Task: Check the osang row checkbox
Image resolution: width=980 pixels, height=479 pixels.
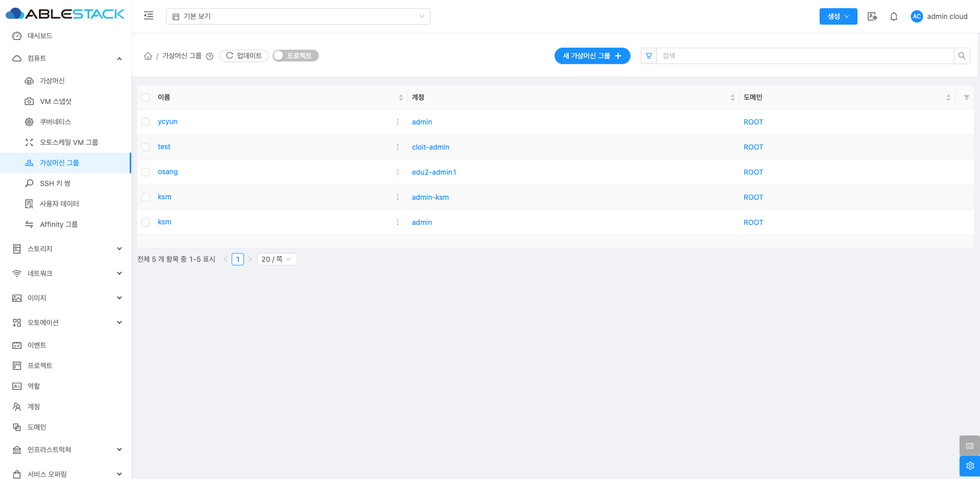Action: tap(146, 172)
